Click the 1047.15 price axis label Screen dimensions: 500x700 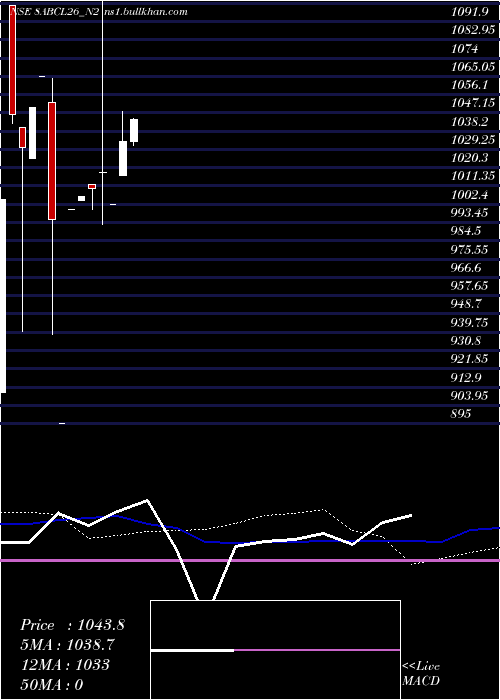(x=473, y=103)
